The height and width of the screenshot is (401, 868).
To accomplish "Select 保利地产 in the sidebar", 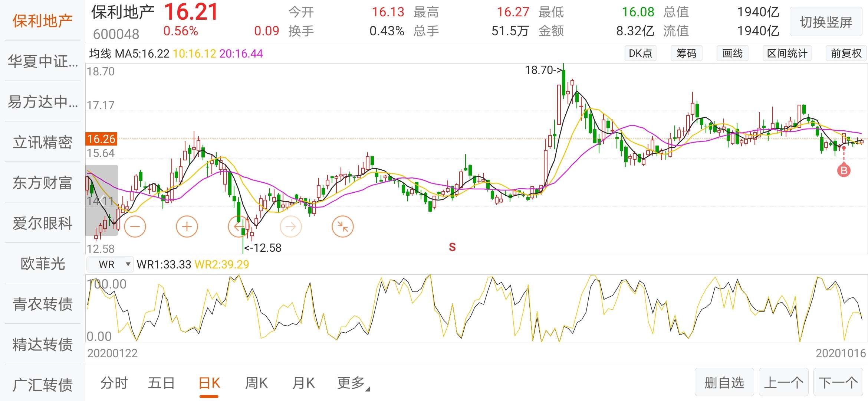I will [43, 21].
